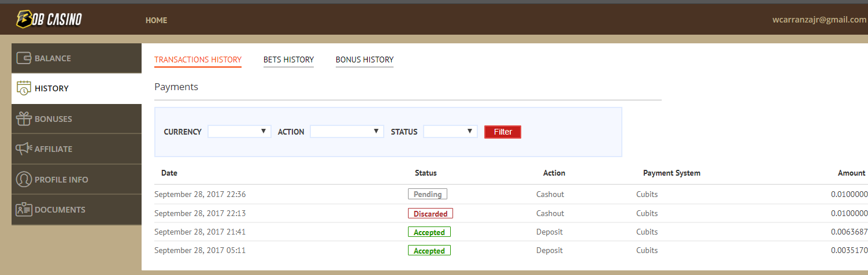
Task: Open the PROFILE INFO sidebar section
Action: [x=76, y=179]
